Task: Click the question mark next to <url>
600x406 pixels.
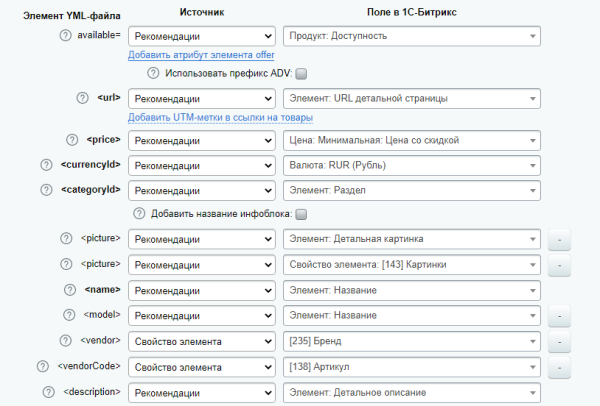Action: [82, 98]
